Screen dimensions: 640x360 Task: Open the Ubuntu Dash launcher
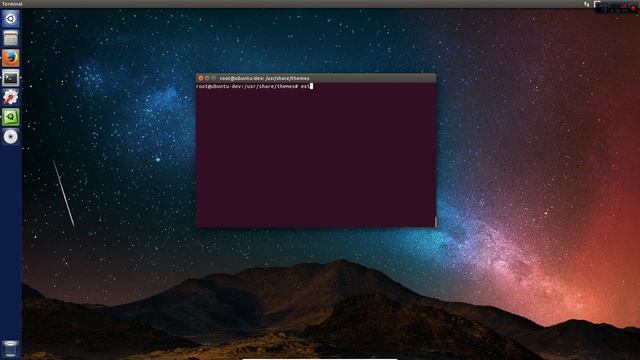click(x=11, y=19)
